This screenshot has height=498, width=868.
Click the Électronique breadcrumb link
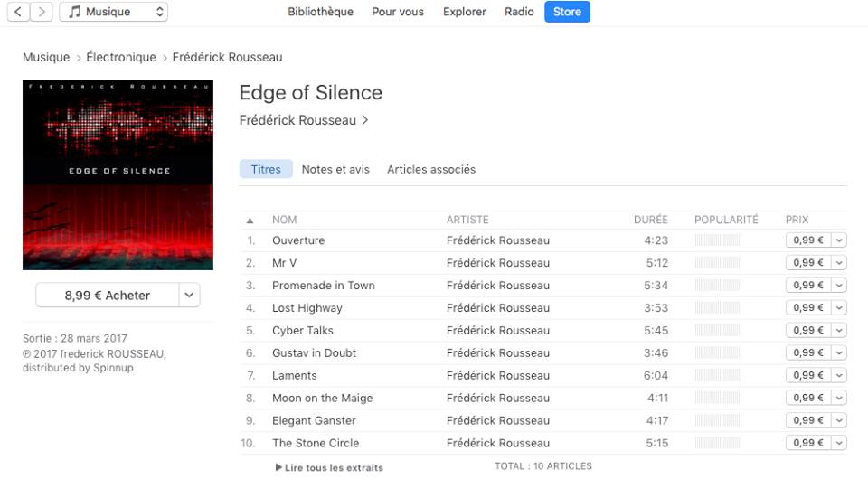coord(121,57)
